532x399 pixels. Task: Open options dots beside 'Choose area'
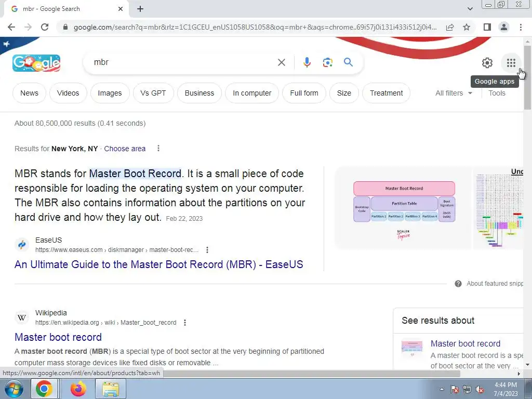tap(158, 148)
